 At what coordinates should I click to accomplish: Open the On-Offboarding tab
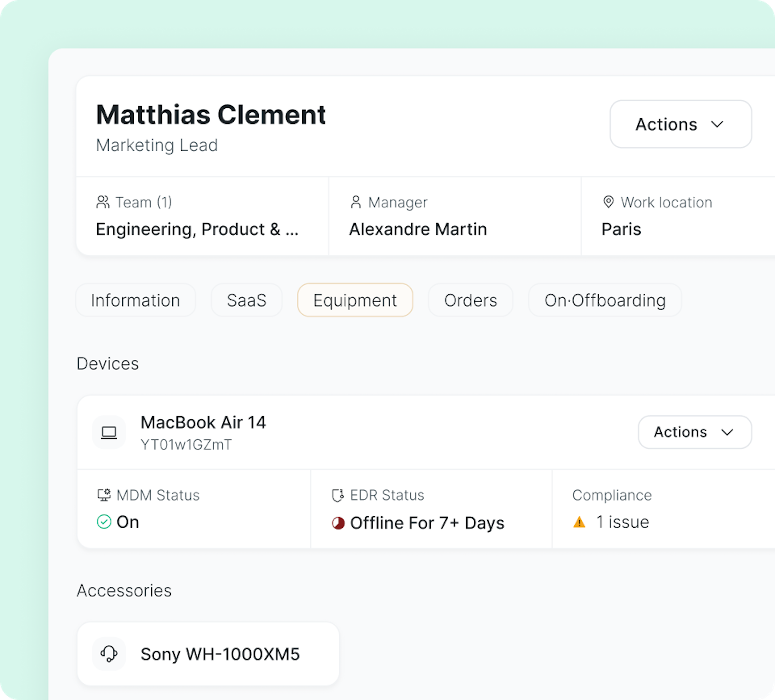605,300
